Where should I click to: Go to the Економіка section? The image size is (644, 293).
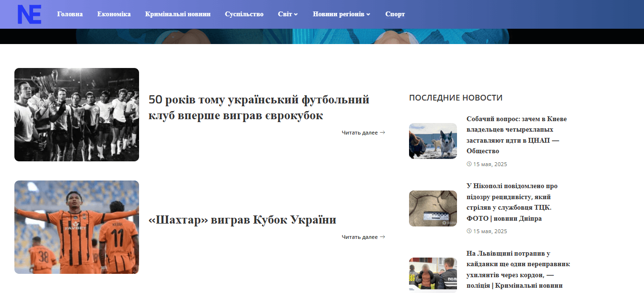pos(114,14)
